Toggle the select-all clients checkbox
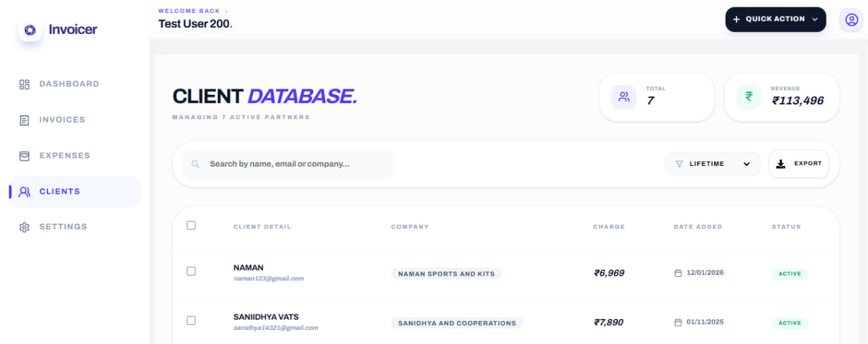The width and height of the screenshot is (868, 344). 191,225
